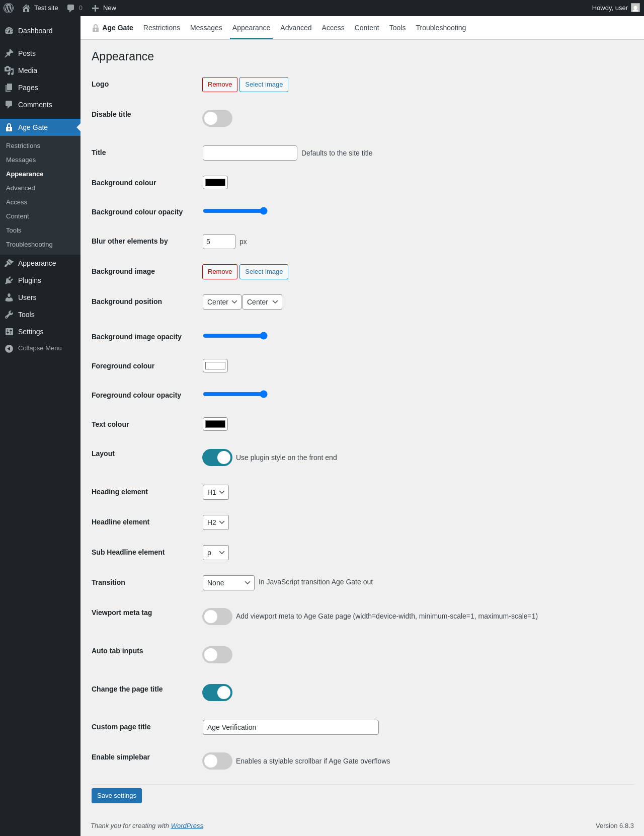The height and width of the screenshot is (836, 644).
Task: Click the Comments icon in sidebar
Action: point(9,105)
